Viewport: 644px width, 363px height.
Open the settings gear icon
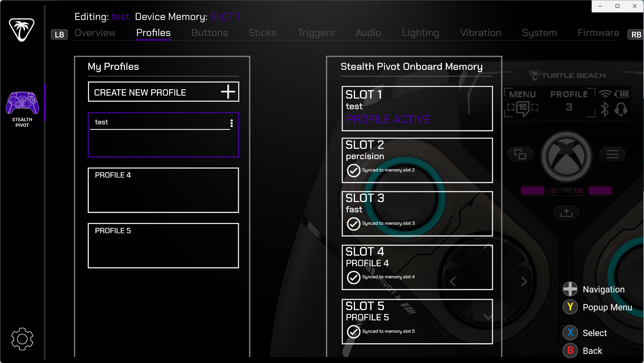(22, 339)
